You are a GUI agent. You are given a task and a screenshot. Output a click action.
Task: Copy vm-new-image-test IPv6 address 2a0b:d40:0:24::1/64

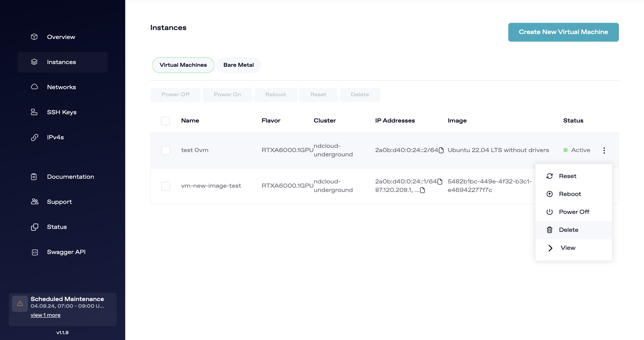440,181
